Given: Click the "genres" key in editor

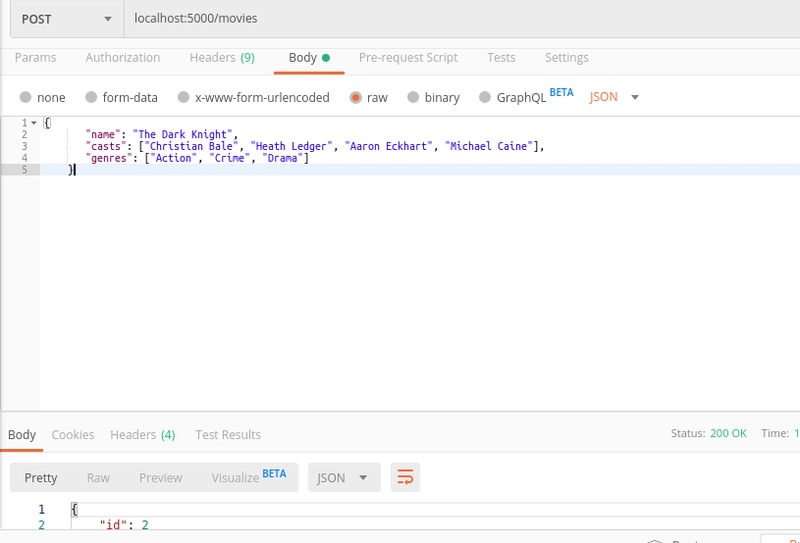Looking at the screenshot, I should point(109,158).
